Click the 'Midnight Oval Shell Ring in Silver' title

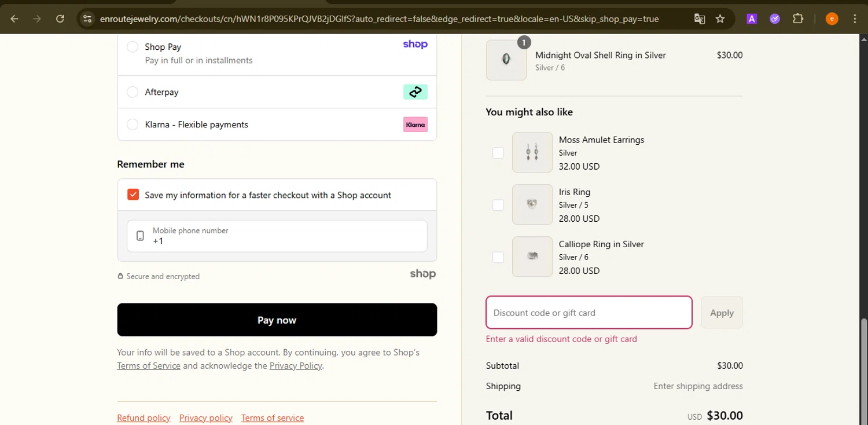click(601, 55)
